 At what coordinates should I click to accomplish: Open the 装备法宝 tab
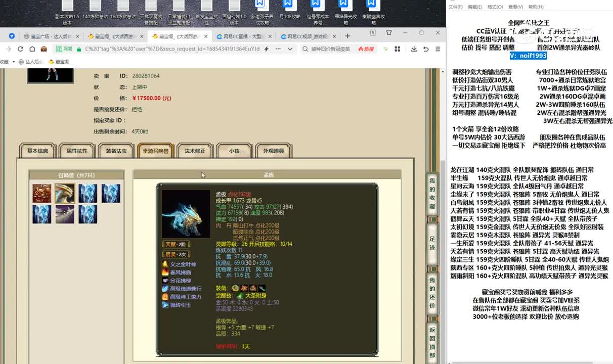tap(116, 151)
